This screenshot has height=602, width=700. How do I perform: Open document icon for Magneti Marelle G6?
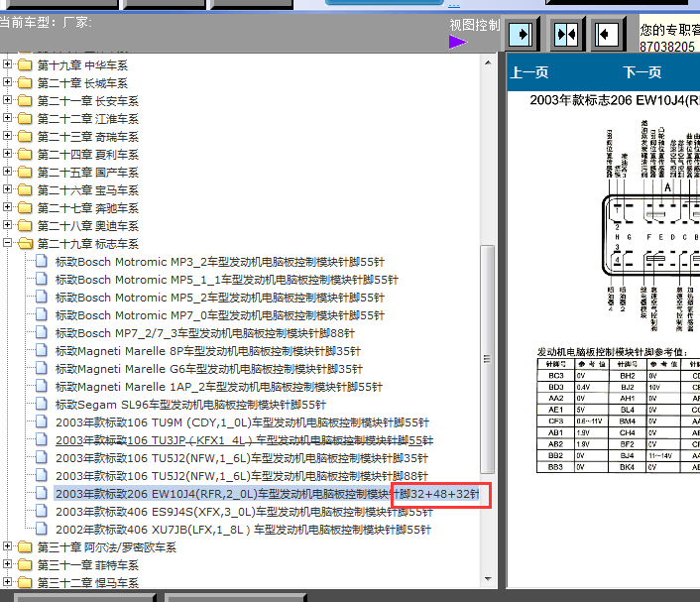pos(42,368)
